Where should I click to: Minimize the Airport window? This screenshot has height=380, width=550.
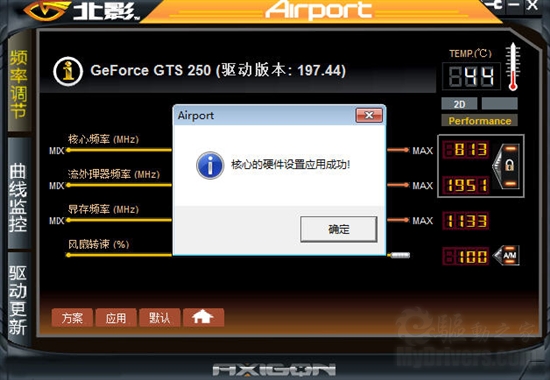[514, 5]
